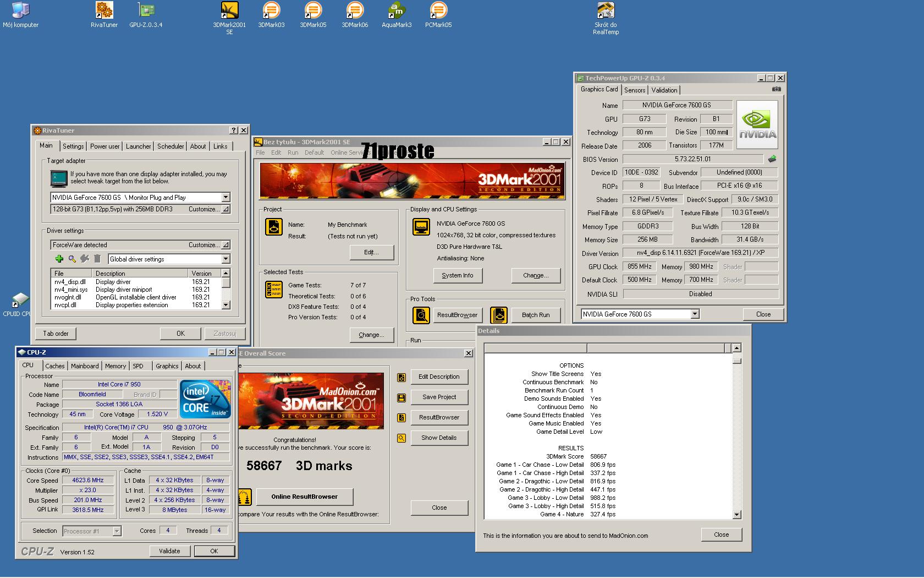Switch to RivaTuner Launcher tab
Viewport: 924px width, 578px height.
point(138,146)
